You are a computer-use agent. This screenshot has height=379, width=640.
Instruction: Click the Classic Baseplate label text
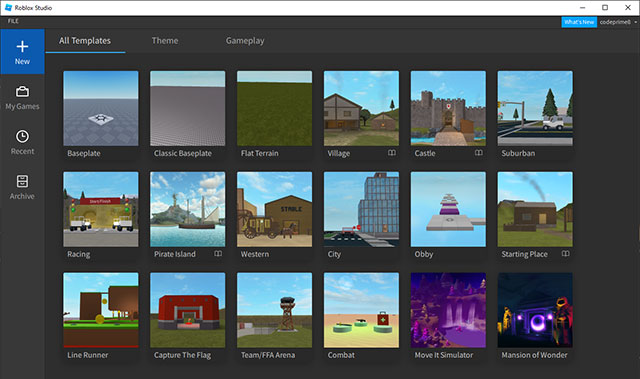click(x=182, y=153)
